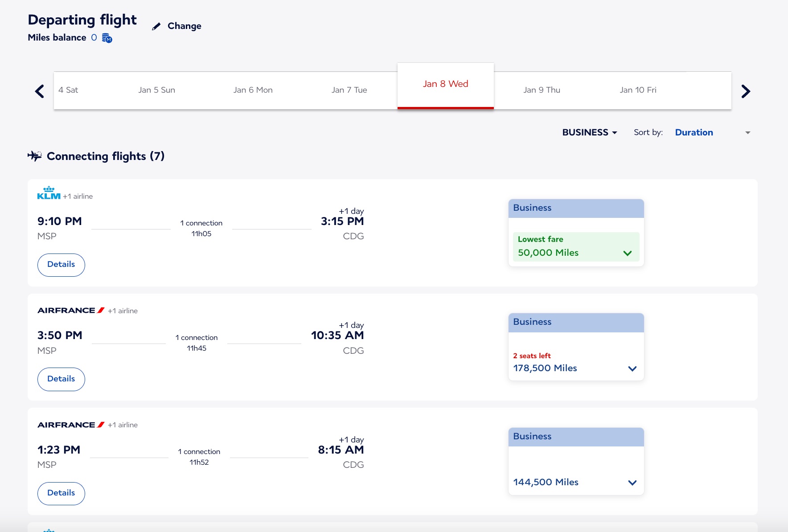Open the BUSINESS cabin class dropdown
The width and height of the screenshot is (788, 532).
click(x=589, y=132)
